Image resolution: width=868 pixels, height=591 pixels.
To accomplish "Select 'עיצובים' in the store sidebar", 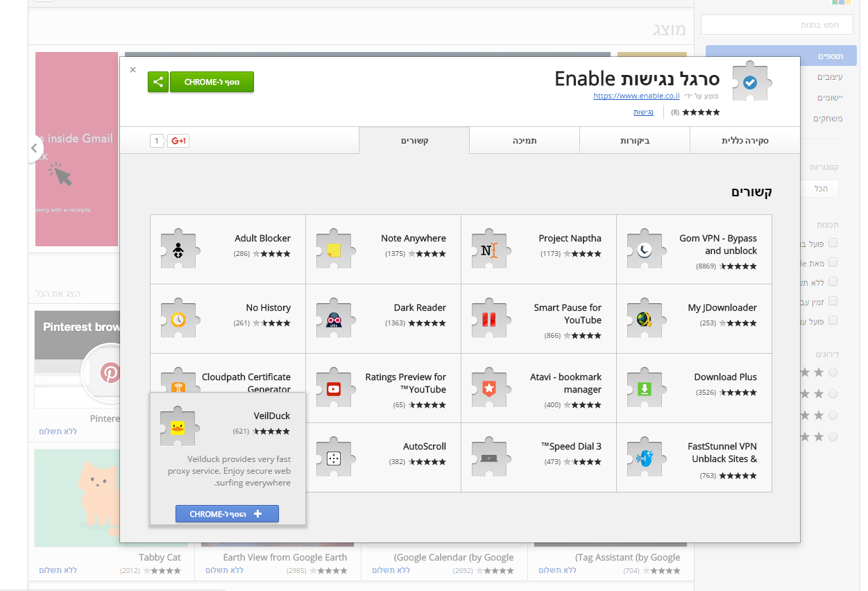I will pyautogui.click(x=830, y=77).
